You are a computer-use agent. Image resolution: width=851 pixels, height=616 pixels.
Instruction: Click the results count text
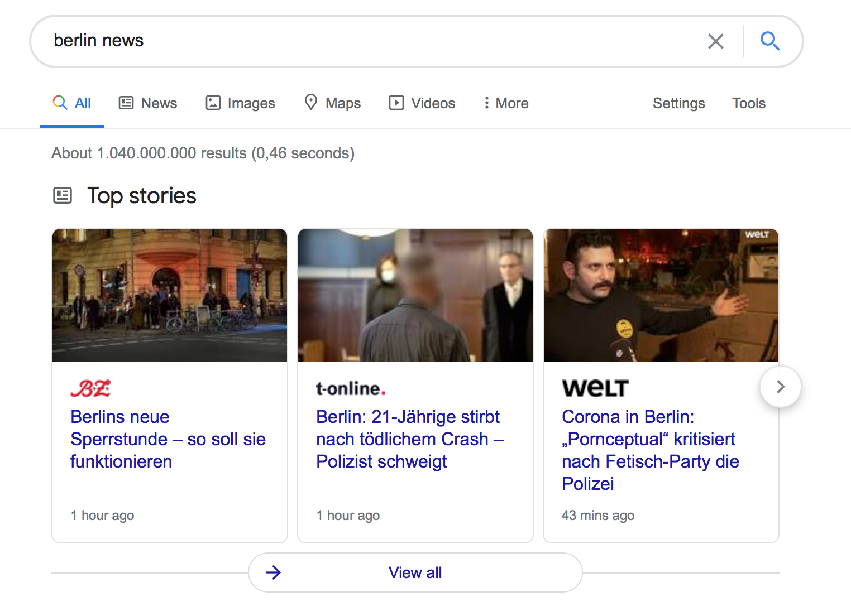point(203,153)
